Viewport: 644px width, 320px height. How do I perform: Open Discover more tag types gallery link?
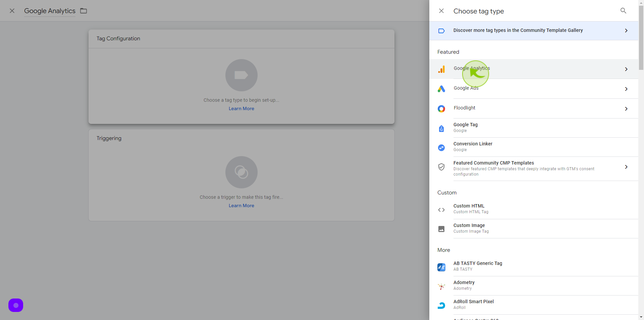point(534,31)
